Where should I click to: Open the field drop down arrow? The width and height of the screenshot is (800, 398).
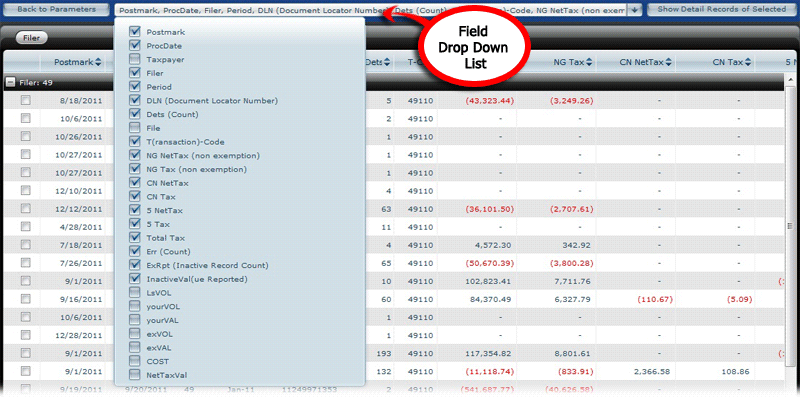(634, 10)
